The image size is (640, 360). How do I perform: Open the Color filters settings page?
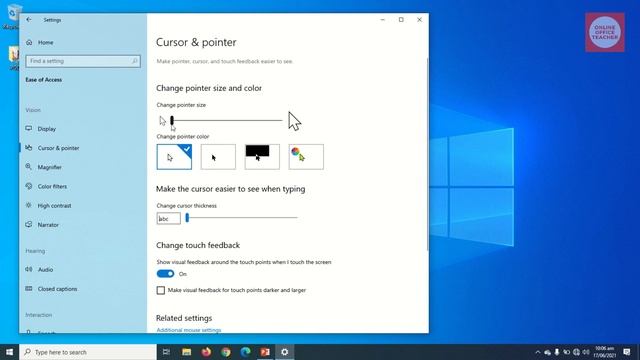pos(52,187)
